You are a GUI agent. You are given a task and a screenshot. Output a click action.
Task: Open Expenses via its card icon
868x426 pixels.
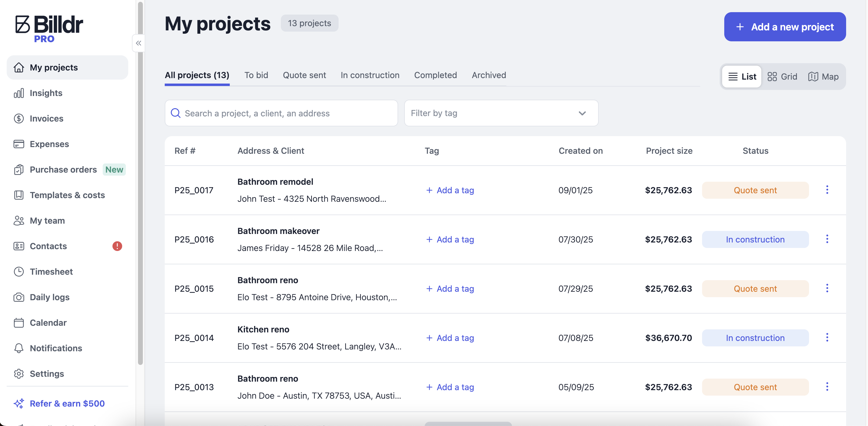pos(19,144)
